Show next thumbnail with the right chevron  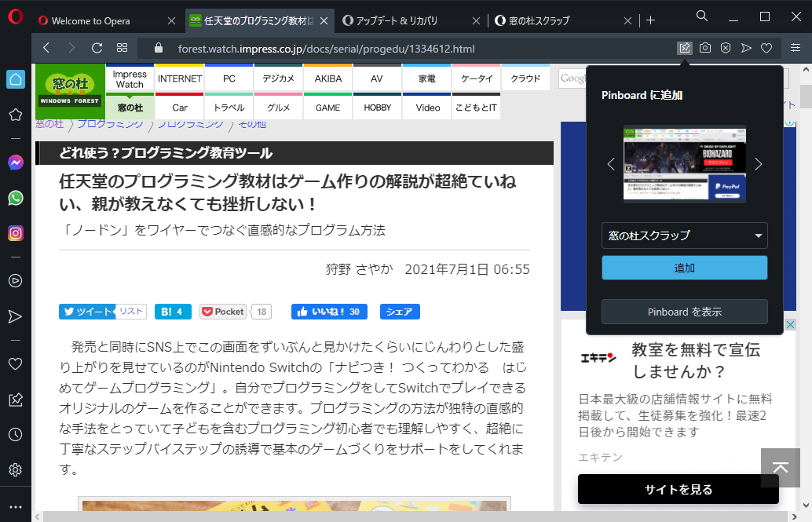tap(758, 163)
